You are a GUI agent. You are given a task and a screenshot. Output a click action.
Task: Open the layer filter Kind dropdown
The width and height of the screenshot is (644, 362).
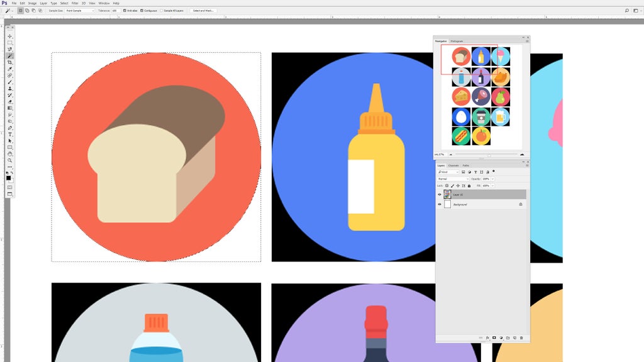(x=448, y=172)
